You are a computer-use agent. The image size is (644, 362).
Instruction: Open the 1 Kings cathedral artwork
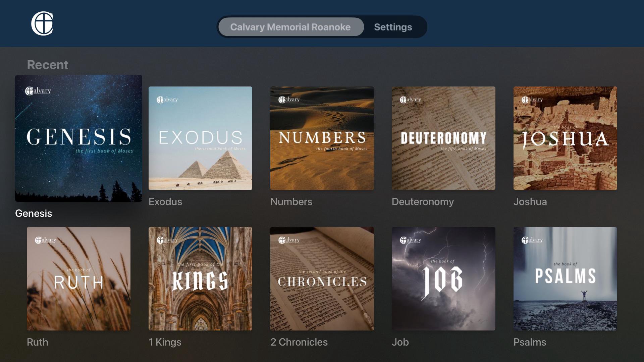point(200,279)
